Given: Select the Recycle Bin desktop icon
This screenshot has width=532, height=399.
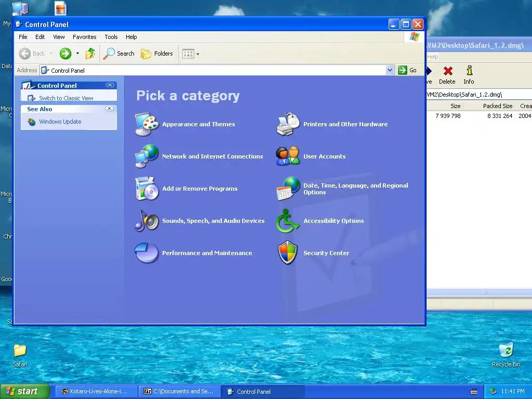Looking at the screenshot, I should (x=506, y=355).
